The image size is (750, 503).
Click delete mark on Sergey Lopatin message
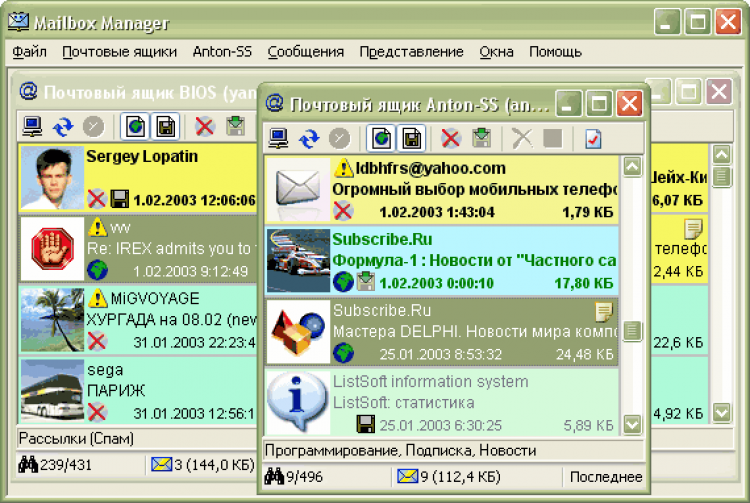click(97, 198)
